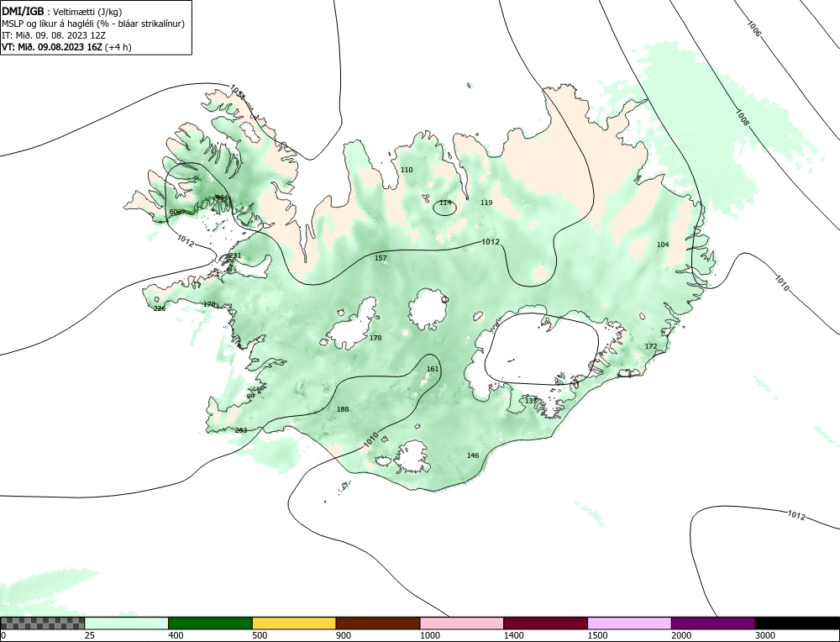The image size is (840, 642).
Task: Click the legend tick label 1500
Action: [597, 635]
